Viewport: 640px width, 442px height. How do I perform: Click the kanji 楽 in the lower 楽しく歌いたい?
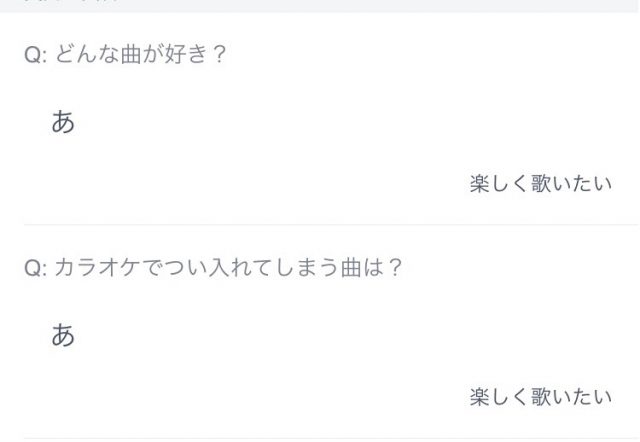tap(480, 397)
